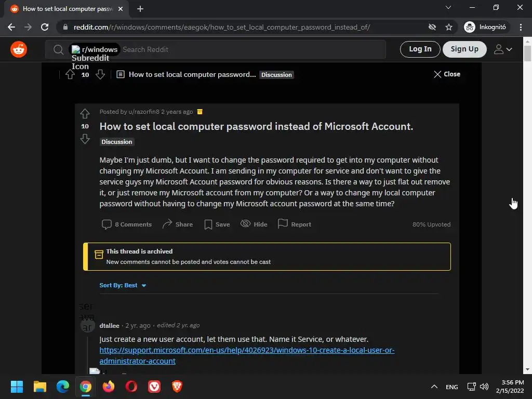Launch Vivaldi from taskbar
532x399 pixels.
pos(154,387)
